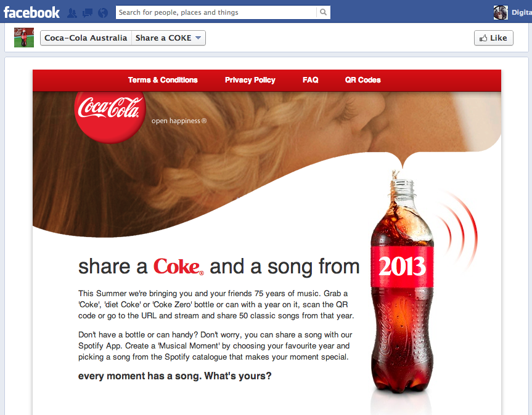Like the Coca-Cola Australia page

493,38
